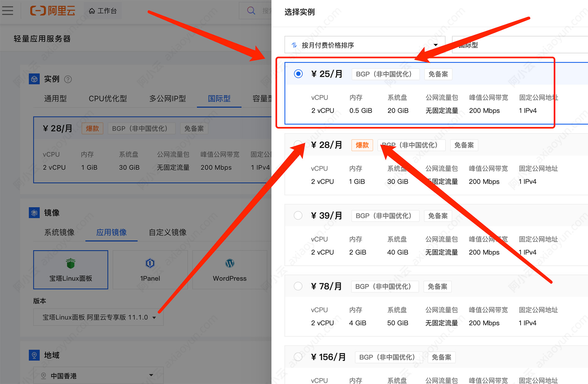This screenshot has height=384, width=588.
Task: Click the sort arrows icon in price dropdown
Action: (x=294, y=45)
